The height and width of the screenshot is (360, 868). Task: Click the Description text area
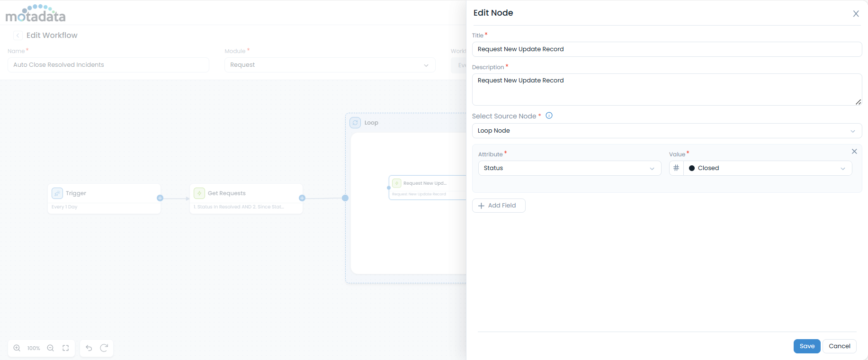tap(667, 89)
